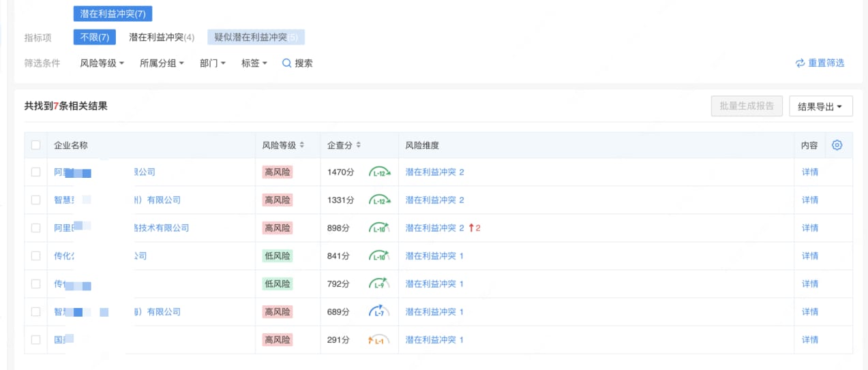This screenshot has width=868, height=370.
Task: Click the search magnifier icon
Action: (287, 63)
